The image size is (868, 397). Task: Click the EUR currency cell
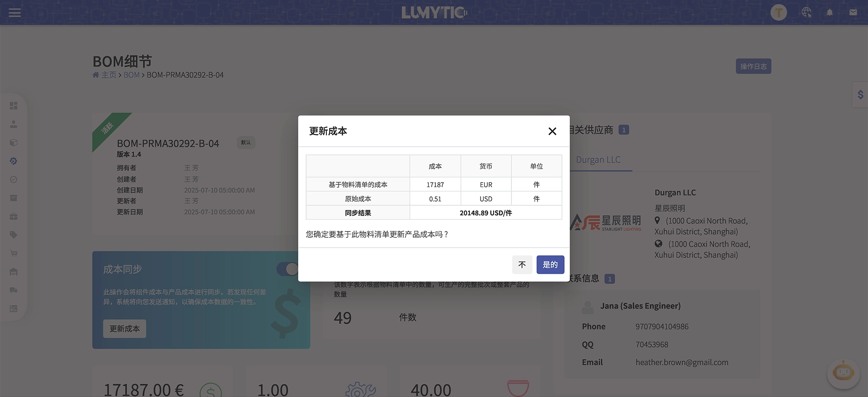tap(486, 184)
